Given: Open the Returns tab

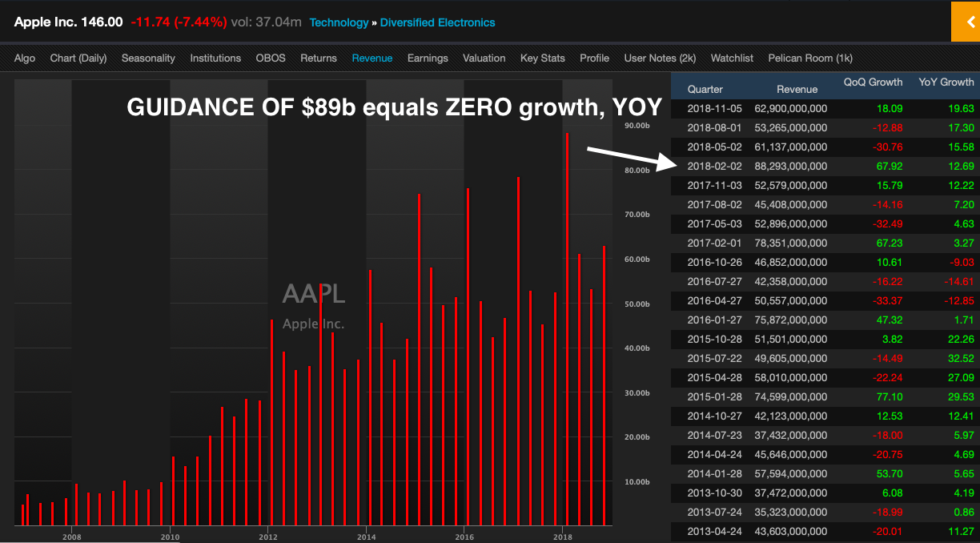Looking at the screenshot, I should [x=319, y=58].
